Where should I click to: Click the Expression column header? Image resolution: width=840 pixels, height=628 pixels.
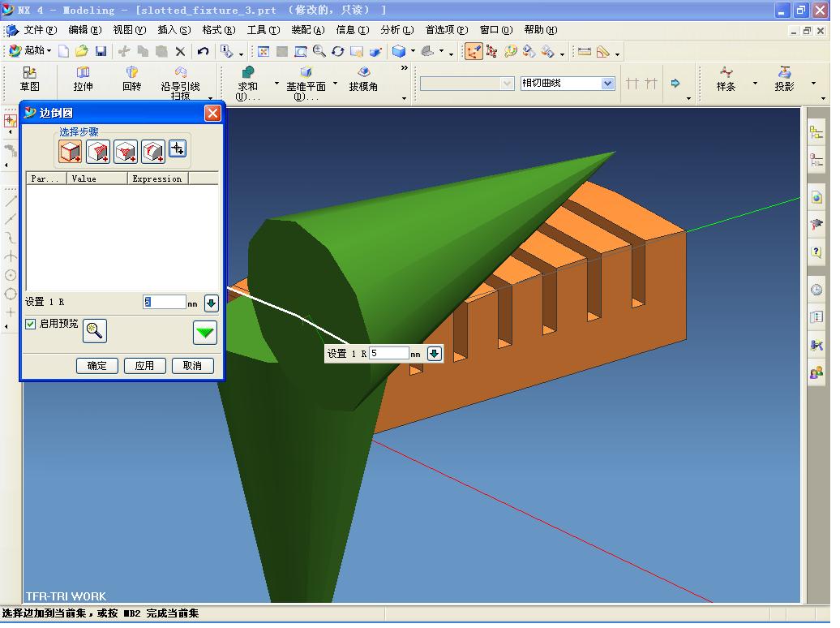[x=157, y=179]
